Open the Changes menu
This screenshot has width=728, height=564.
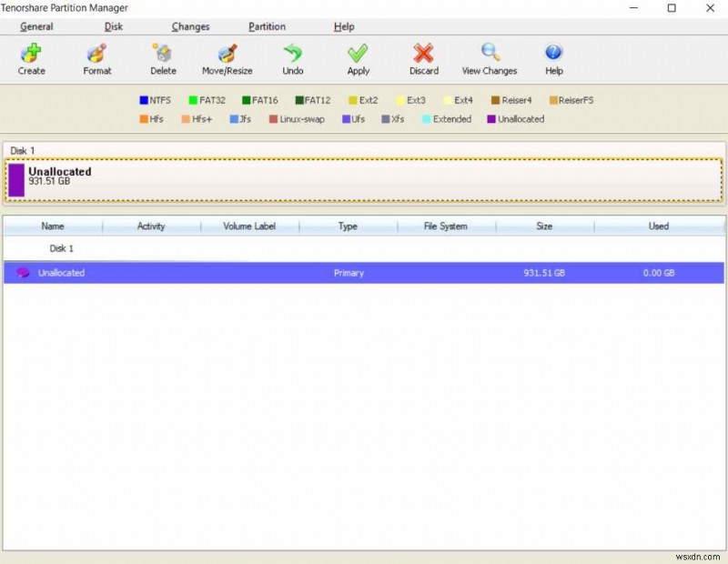(190, 26)
